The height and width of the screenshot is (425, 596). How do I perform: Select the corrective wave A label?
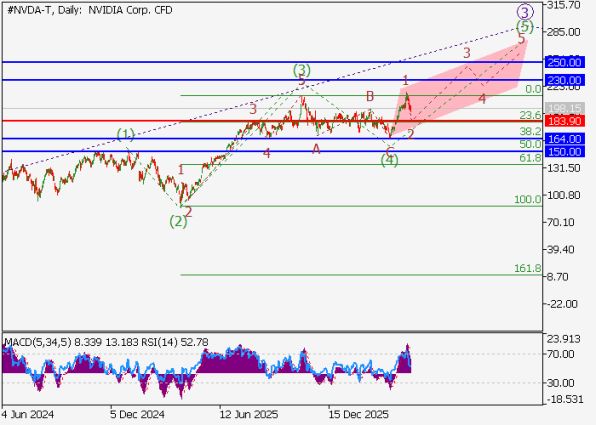(316, 149)
